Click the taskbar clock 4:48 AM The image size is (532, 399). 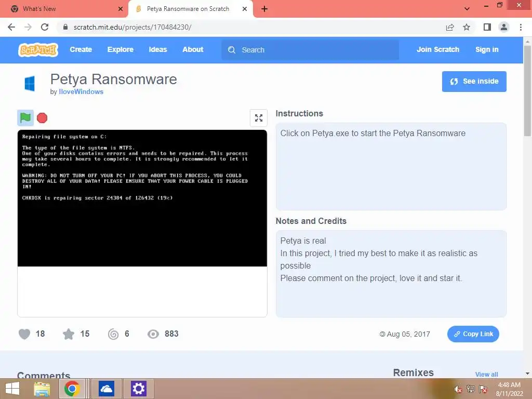coord(509,385)
